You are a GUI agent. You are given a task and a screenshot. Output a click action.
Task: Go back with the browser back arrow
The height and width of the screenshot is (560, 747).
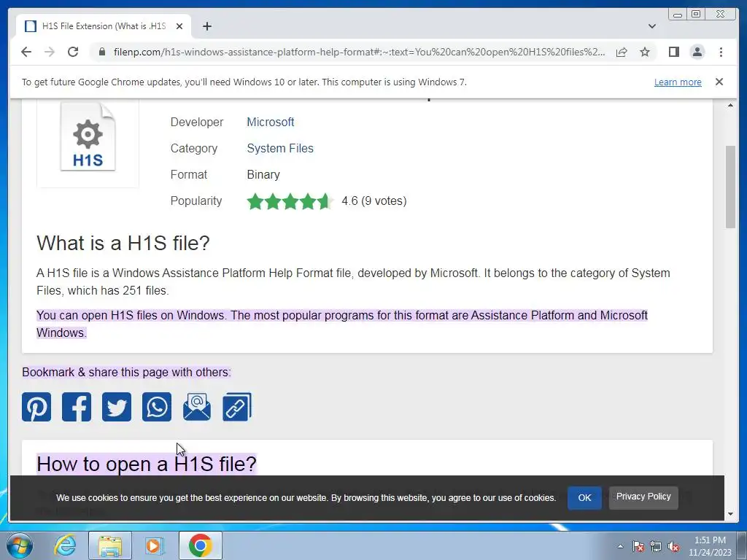pos(26,52)
